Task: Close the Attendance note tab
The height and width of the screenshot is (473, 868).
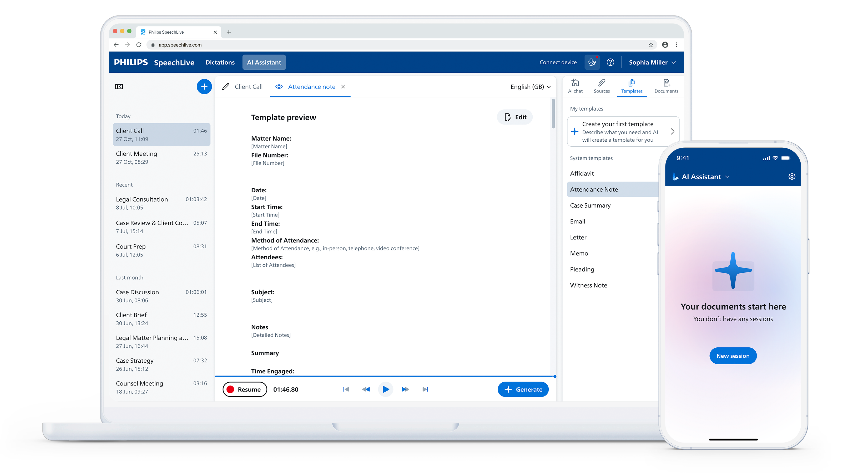Action: tap(343, 86)
